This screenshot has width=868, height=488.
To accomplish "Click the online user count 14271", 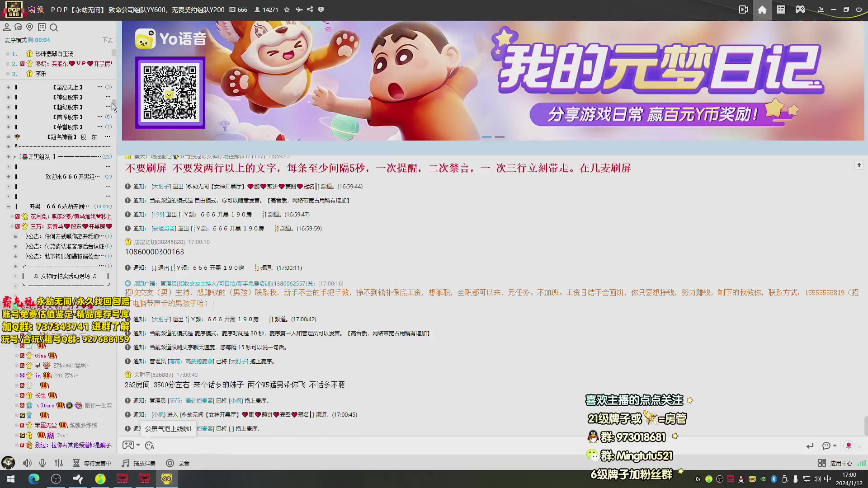I will pyautogui.click(x=266, y=9).
